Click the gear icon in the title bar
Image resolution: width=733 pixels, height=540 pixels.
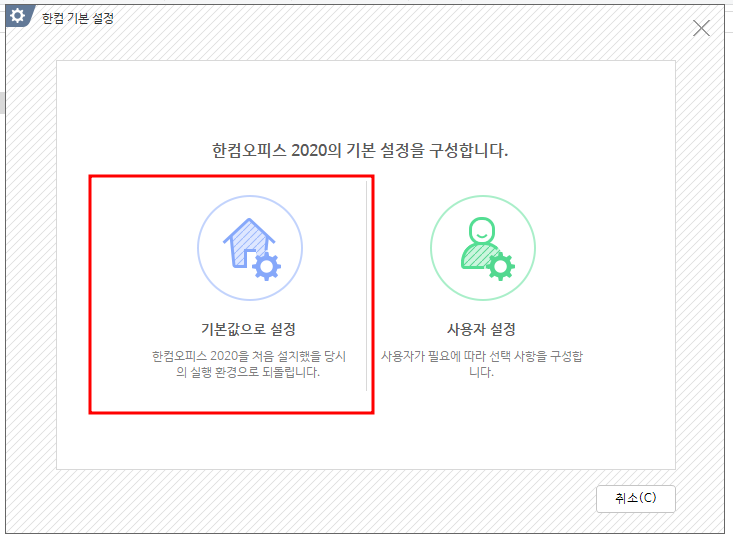pos(17,16)
